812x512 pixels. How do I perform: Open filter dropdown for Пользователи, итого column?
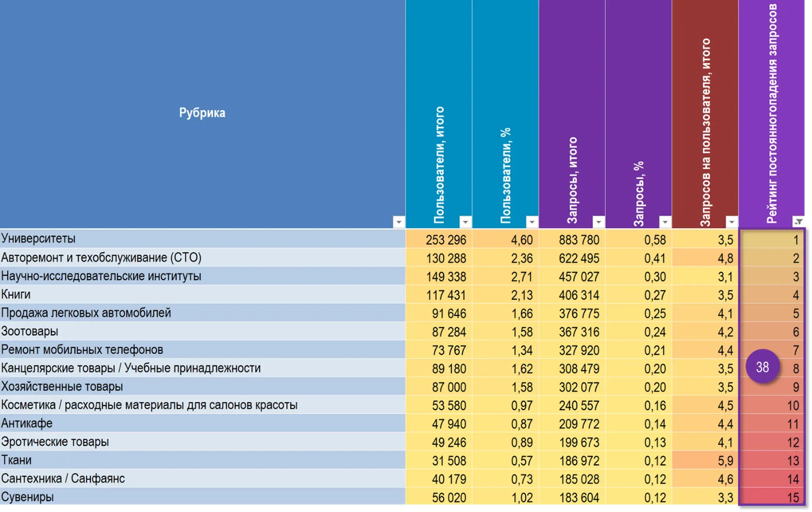tap(465, 222)
